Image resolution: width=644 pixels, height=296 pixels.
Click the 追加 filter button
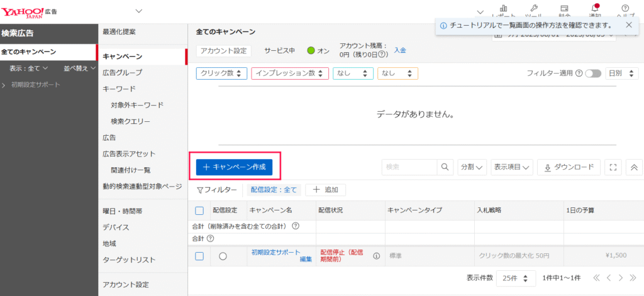[x=325, y=190]
